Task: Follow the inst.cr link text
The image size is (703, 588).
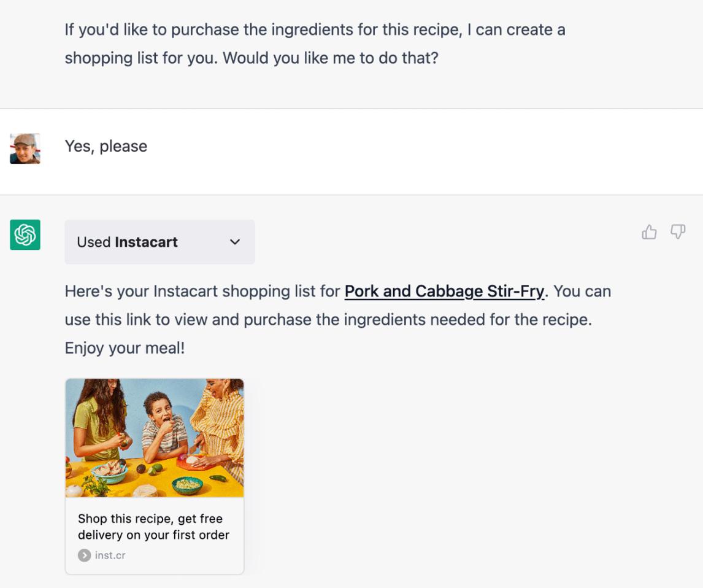Action: click(x=110, y=555)
